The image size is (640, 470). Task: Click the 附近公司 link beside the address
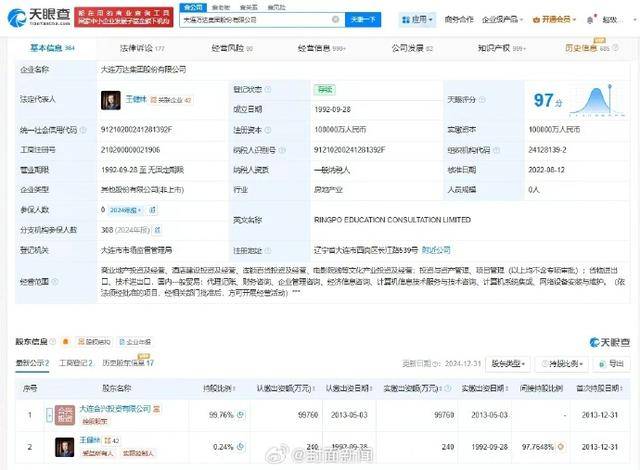pyautogui.click(x=436, y=247)
